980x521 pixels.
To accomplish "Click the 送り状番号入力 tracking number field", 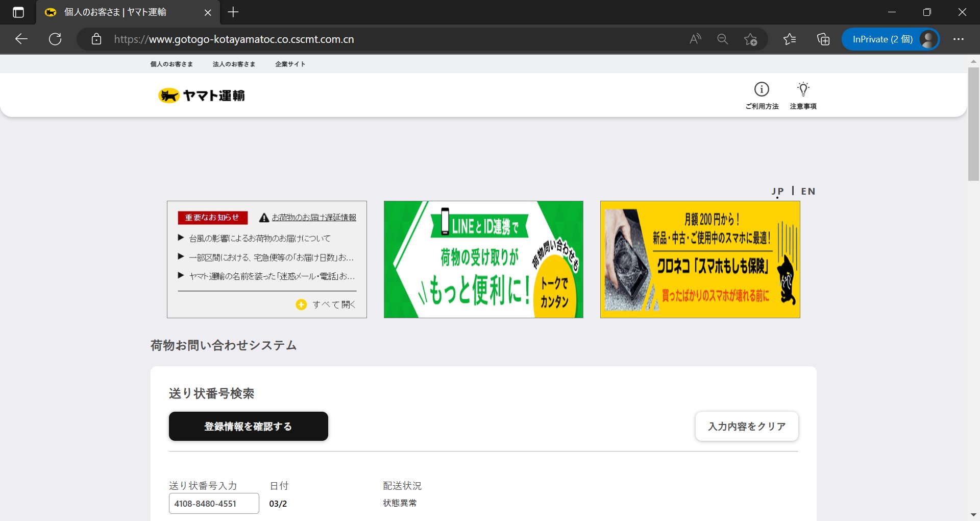I will (x=214, y=504).
